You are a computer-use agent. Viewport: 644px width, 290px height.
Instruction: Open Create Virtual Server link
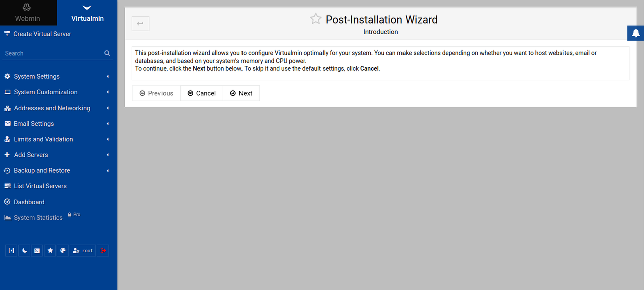(x=42, y=34)
